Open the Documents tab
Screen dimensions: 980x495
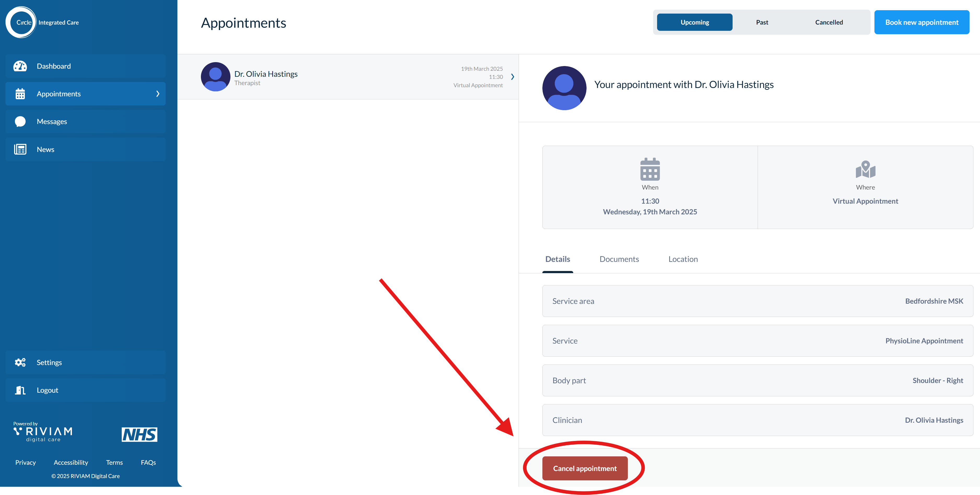619,259
